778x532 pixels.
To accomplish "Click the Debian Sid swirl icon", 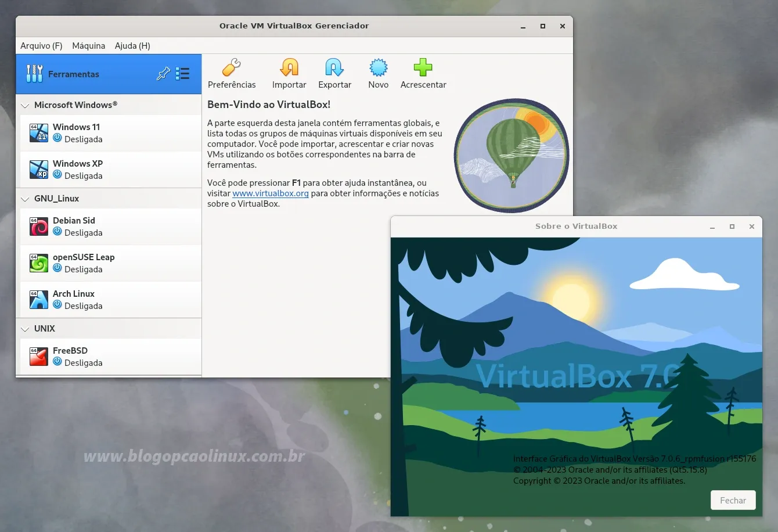I will click(39, 227).
